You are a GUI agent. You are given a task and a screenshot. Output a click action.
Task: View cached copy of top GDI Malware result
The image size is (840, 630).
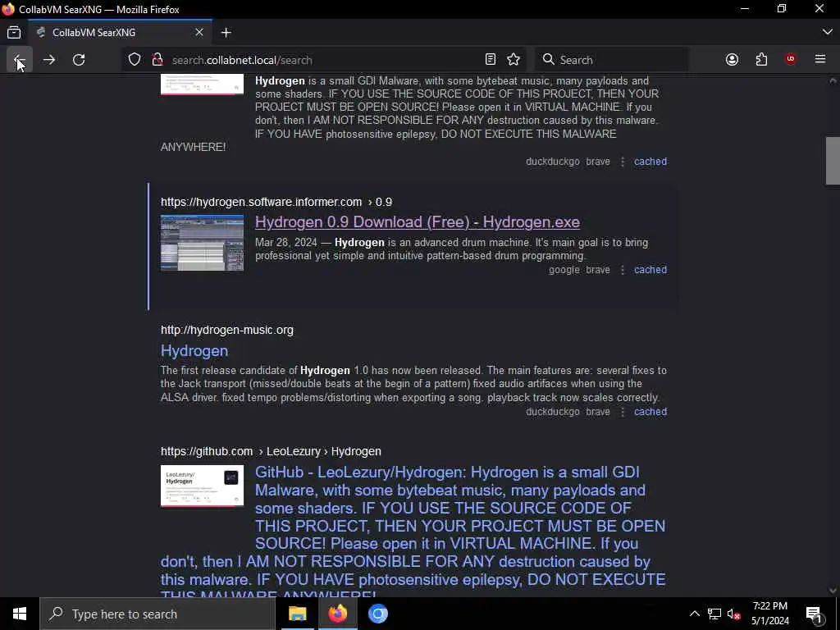651,162
